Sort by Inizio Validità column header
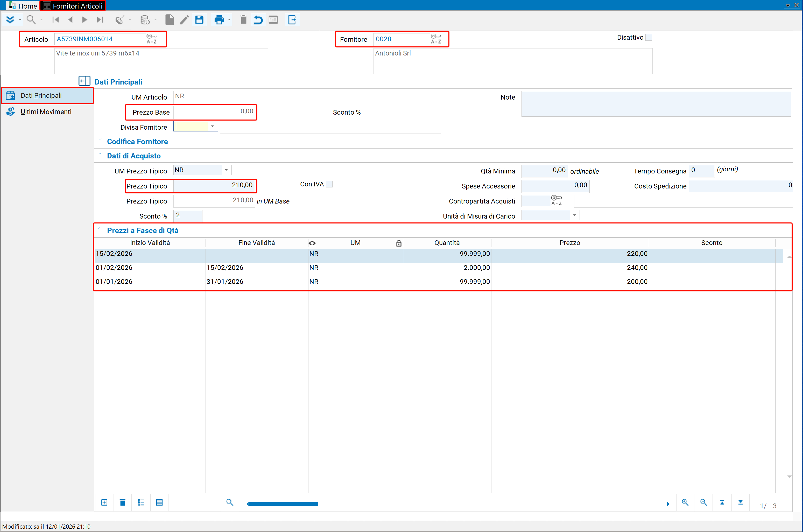Screen dimensions: 803x532 [x=150, y=243]
